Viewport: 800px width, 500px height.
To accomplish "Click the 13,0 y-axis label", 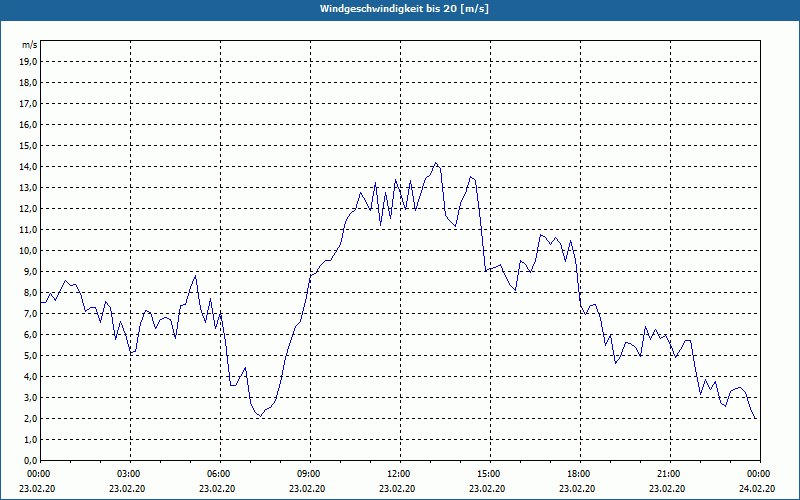I will pyautogui.click(x=29, y=188).
